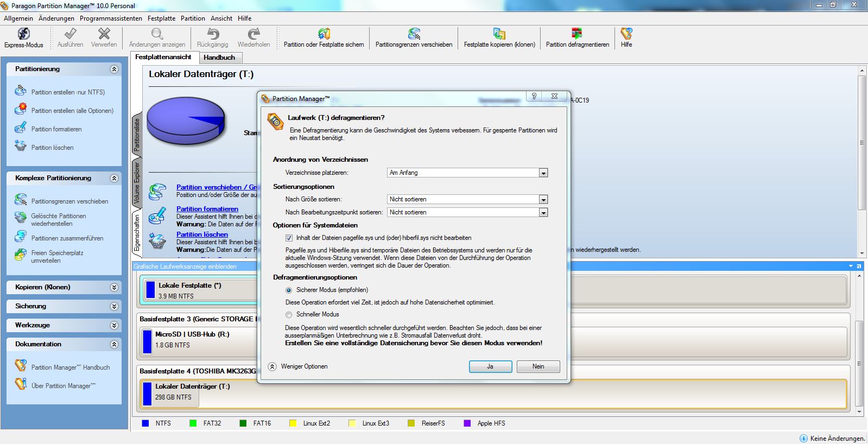
Task: Switch to the Handbuch tab
Action: coord(219,58)
